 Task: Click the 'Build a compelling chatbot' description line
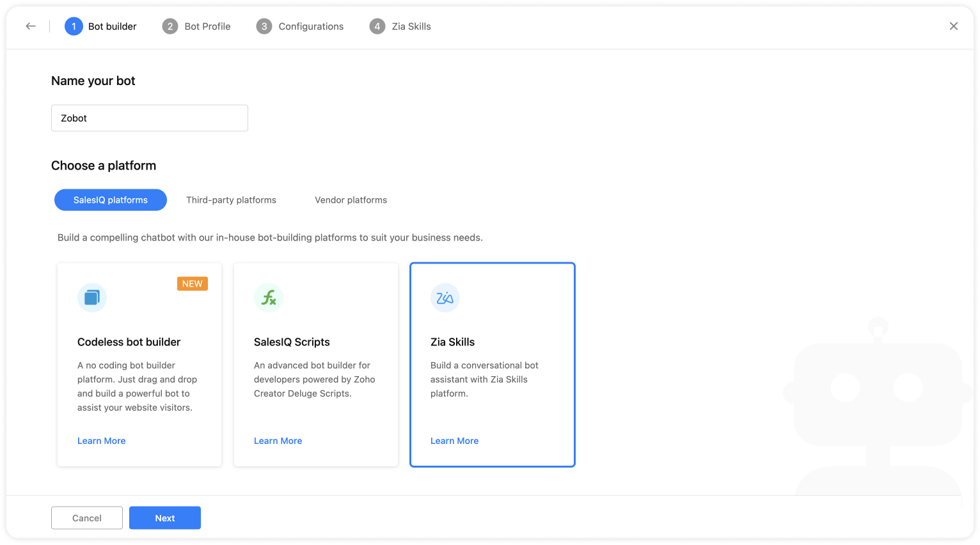pyautogui.click(x=270, y=238)
